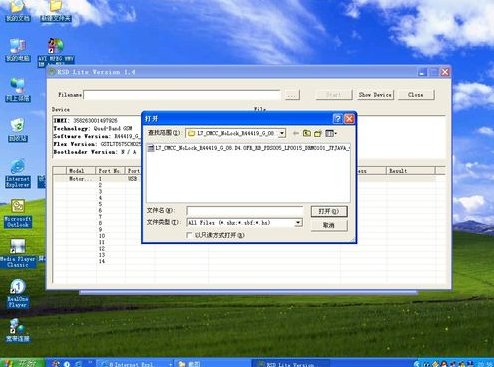Select the Microsoft Outlook desktop icon
Screen dimensions: 494x367
(x=18, y=213)
